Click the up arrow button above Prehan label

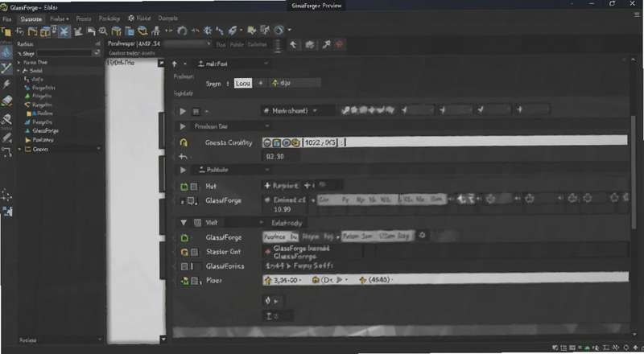[175, 64]
